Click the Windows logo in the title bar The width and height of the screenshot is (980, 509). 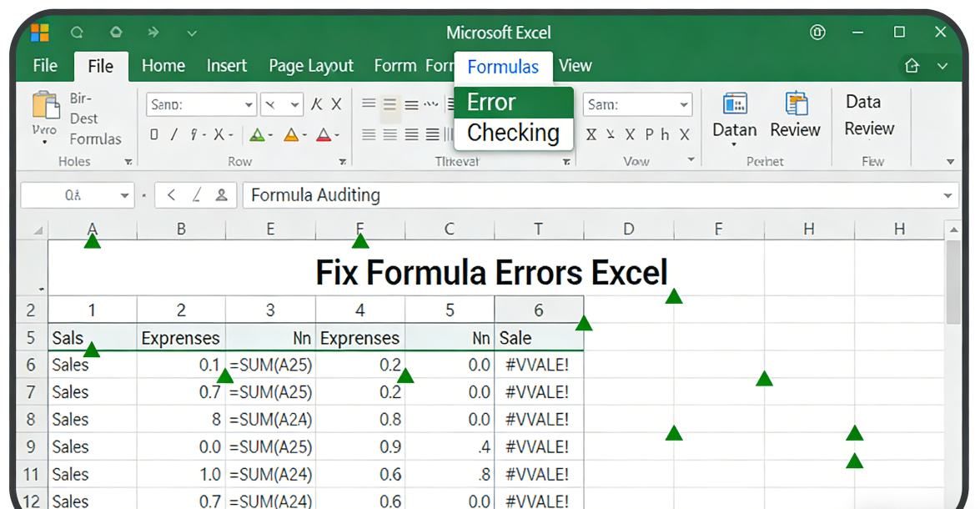click(x=40, y=33)
